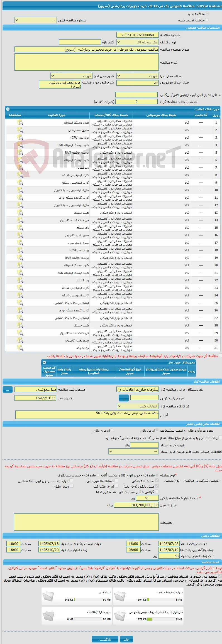Open the view icon for row 3

click(x=20, y=137)
